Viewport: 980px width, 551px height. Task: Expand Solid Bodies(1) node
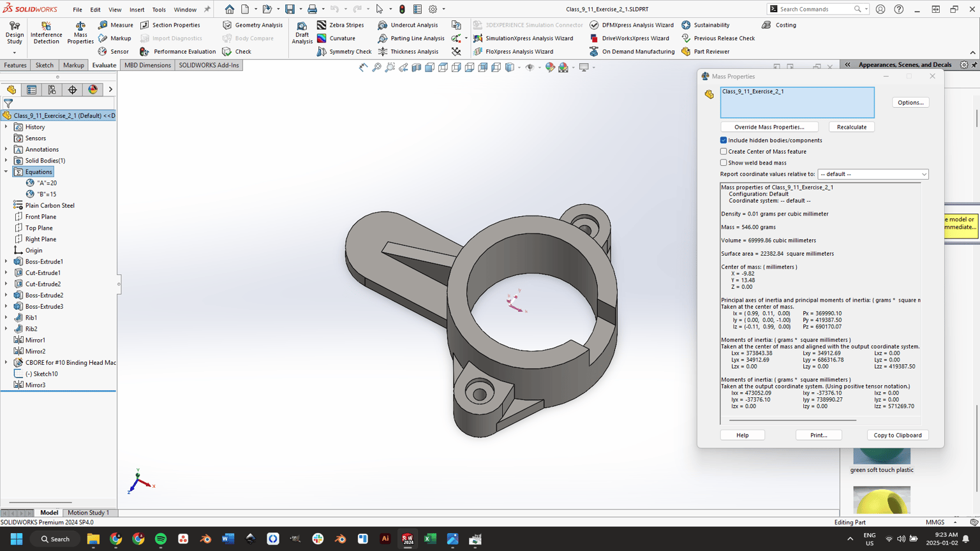point(6,161)
